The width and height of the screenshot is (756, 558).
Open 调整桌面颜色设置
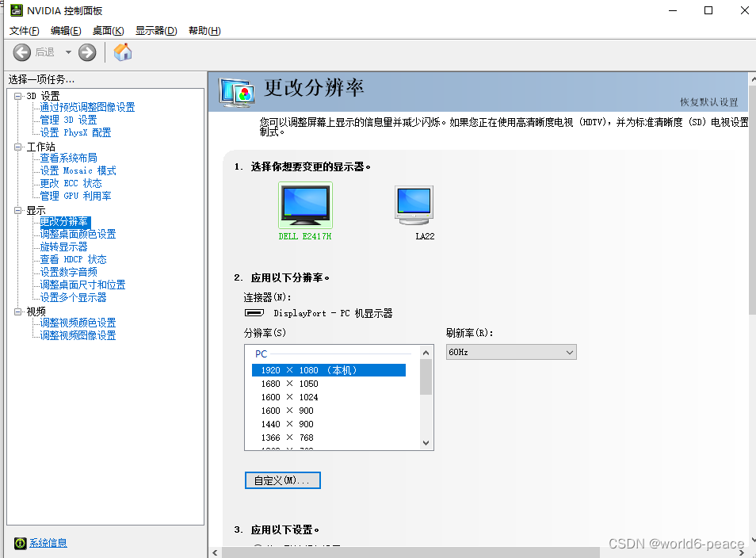click(x=78, y=234)
